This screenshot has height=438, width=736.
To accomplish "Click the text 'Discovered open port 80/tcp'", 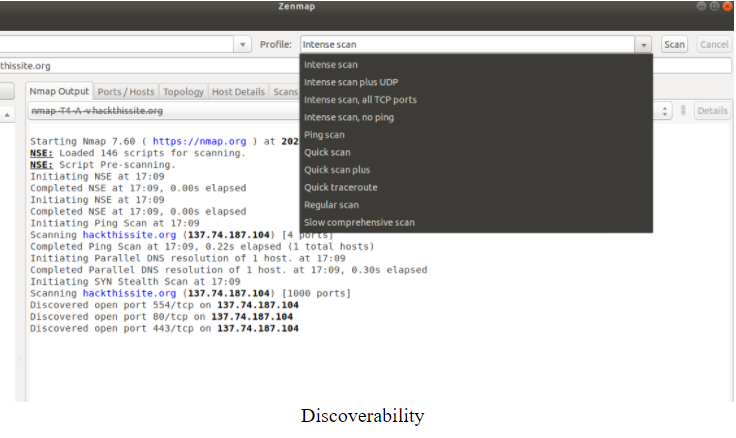I will (x=109, y=317).
